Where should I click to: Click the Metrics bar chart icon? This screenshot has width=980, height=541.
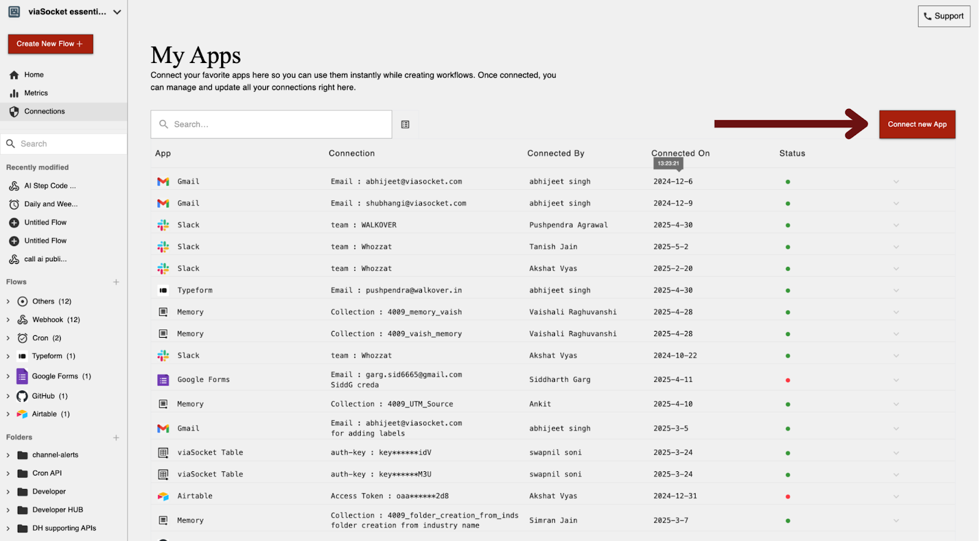coord(14,94)
